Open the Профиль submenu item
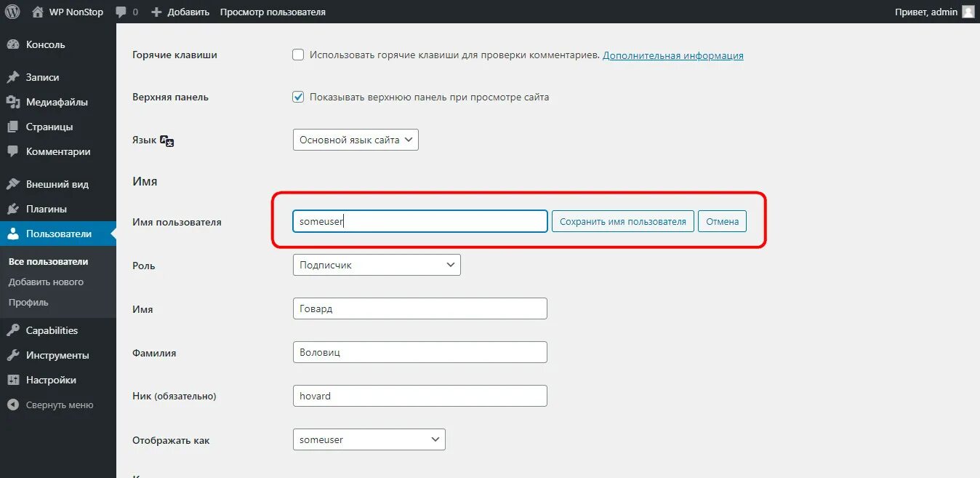980x478 pixels. pos(28,302)
